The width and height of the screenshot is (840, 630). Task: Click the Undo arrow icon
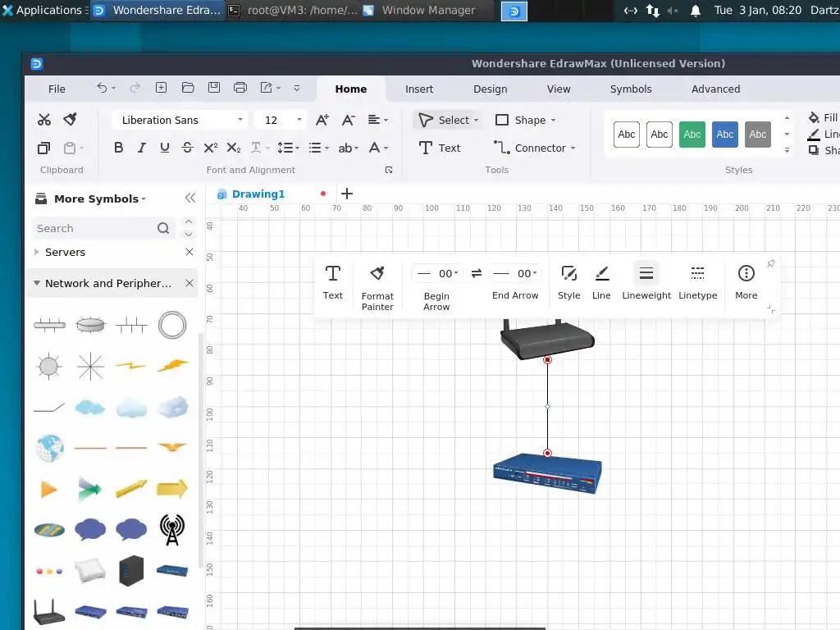click(102, 88)
